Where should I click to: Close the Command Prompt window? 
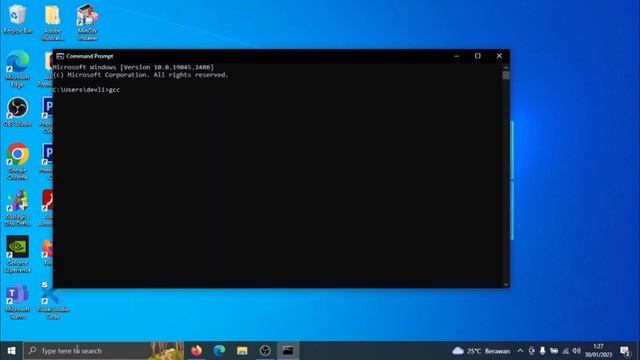coord(499,56)
